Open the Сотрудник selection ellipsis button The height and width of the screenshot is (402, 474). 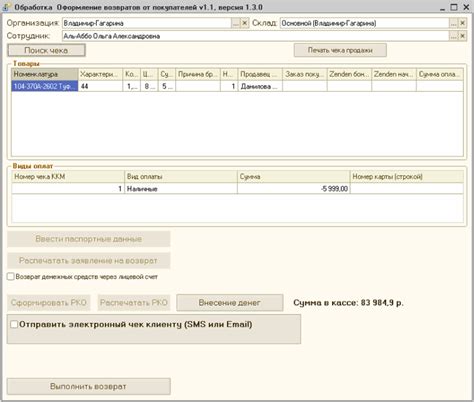point(453,36)
